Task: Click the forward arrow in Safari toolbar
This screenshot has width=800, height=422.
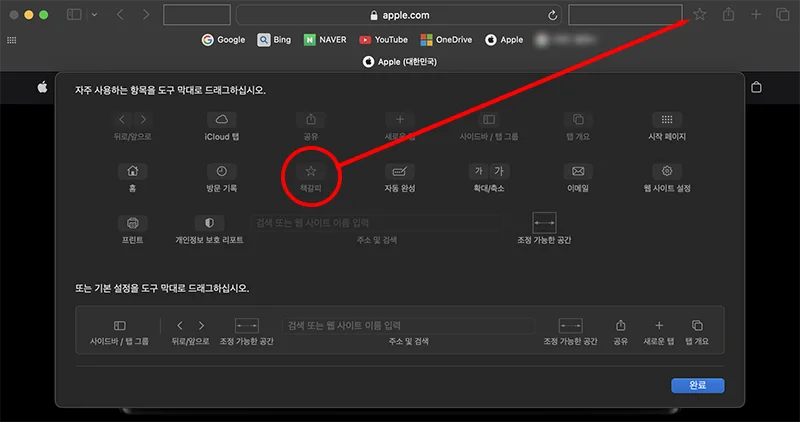Action: coord(146,15)
